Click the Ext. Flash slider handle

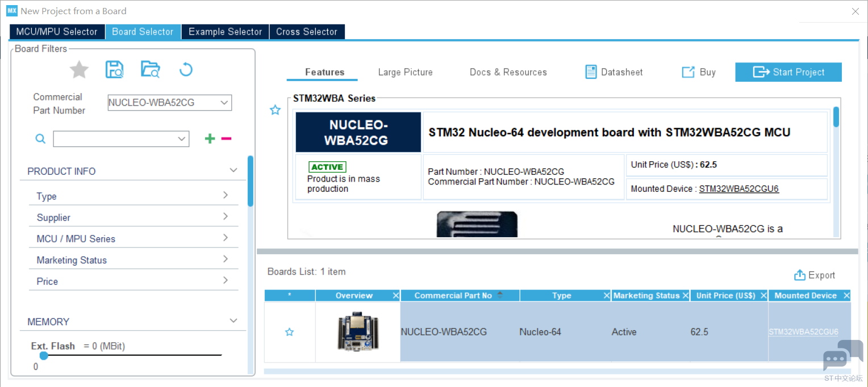(44, 356)
